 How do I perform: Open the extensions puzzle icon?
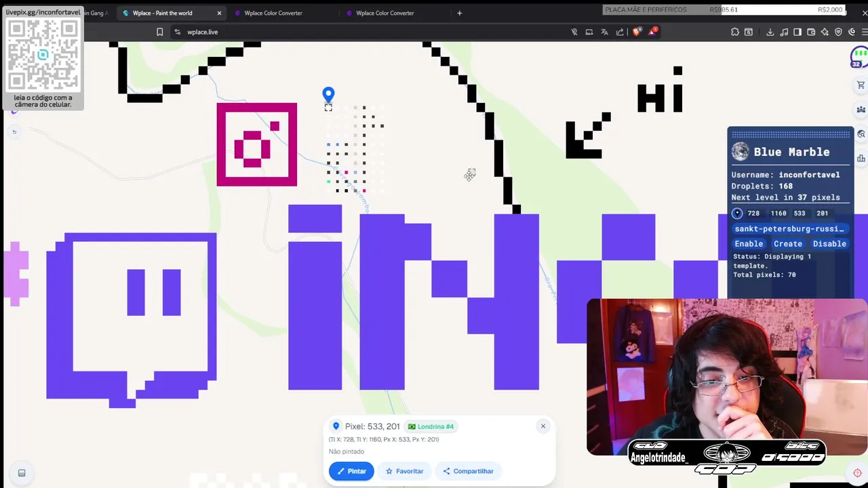click(734, 32)
